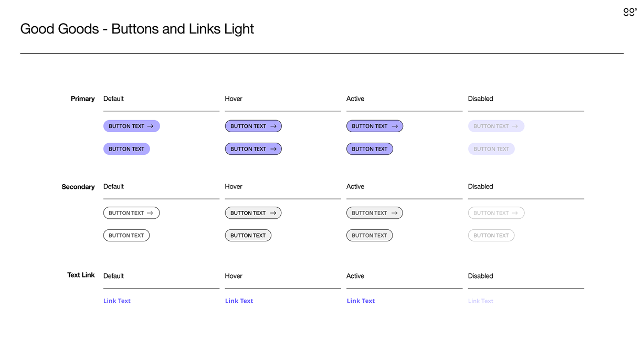Click Secondary Active button without arrow
Image resolution: width=644 pixels, height=362 pixels.
(369, 236)
